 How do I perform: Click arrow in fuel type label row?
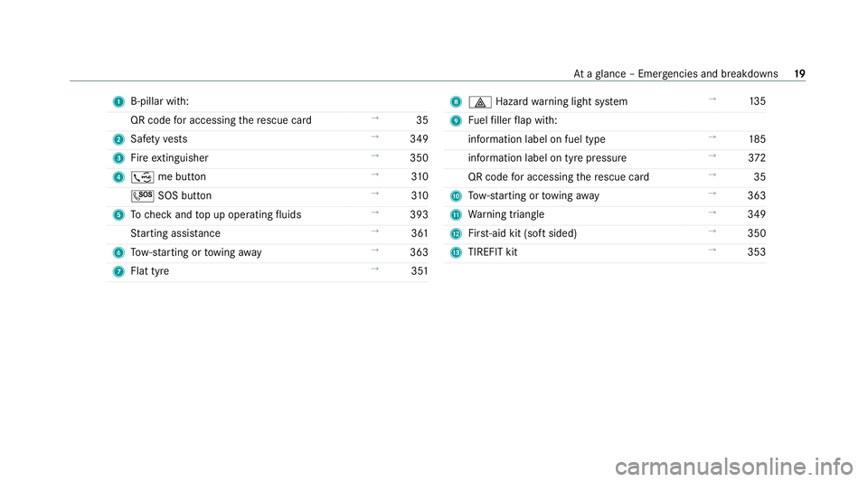tap(712, 137)
